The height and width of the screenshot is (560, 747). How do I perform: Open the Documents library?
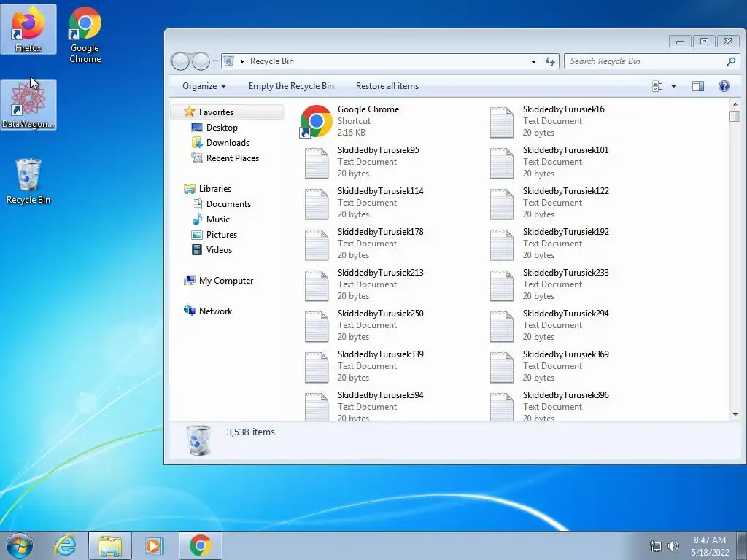[228, 204]
